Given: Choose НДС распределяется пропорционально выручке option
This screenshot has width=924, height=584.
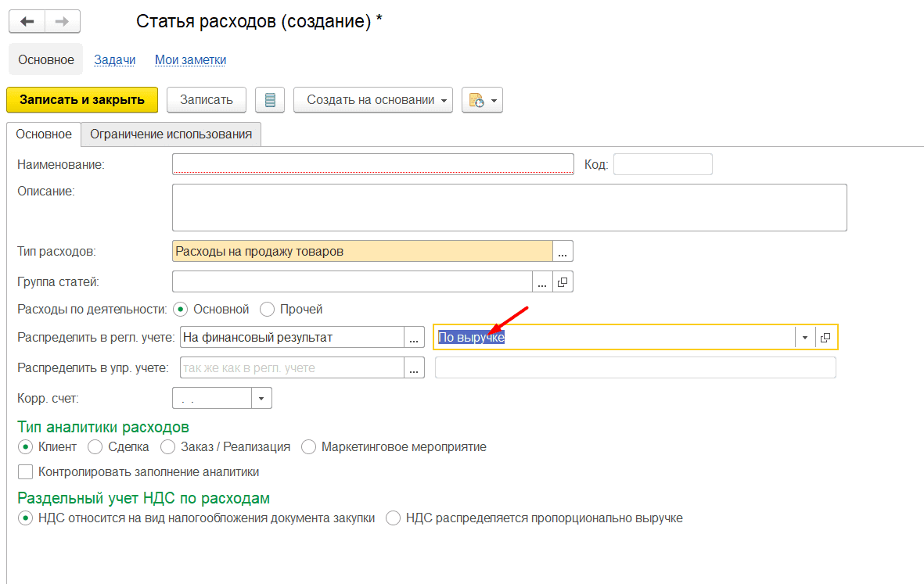Looking at the screenshot, I should click(x=393, y=518).
